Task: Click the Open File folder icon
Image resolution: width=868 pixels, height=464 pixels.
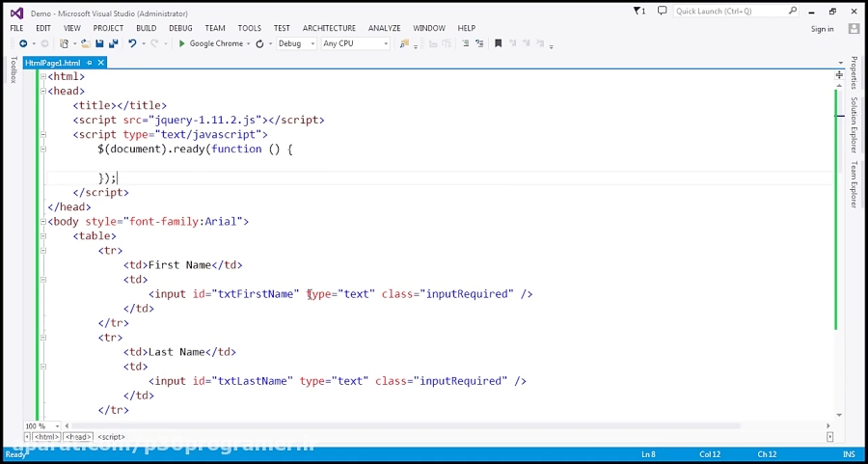Action: 85,43
